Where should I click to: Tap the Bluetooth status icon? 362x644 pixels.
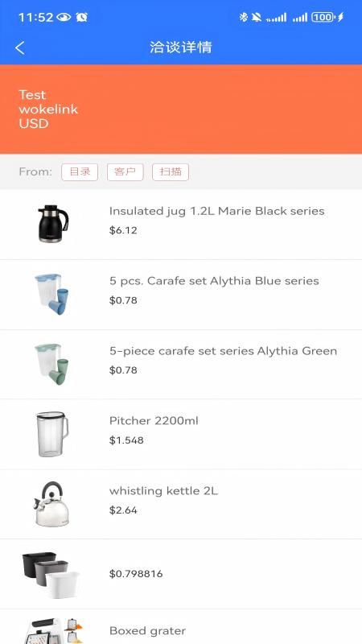(x=244, y=17)
